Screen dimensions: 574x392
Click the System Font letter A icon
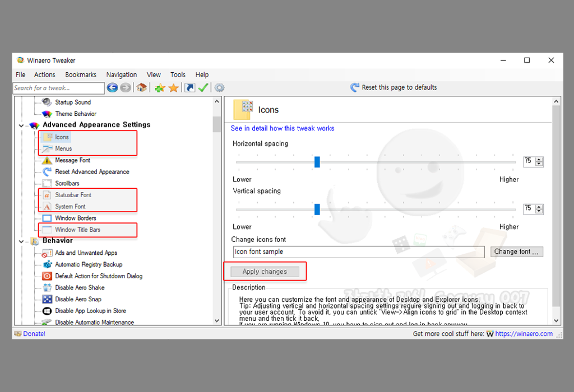(47, 207)
